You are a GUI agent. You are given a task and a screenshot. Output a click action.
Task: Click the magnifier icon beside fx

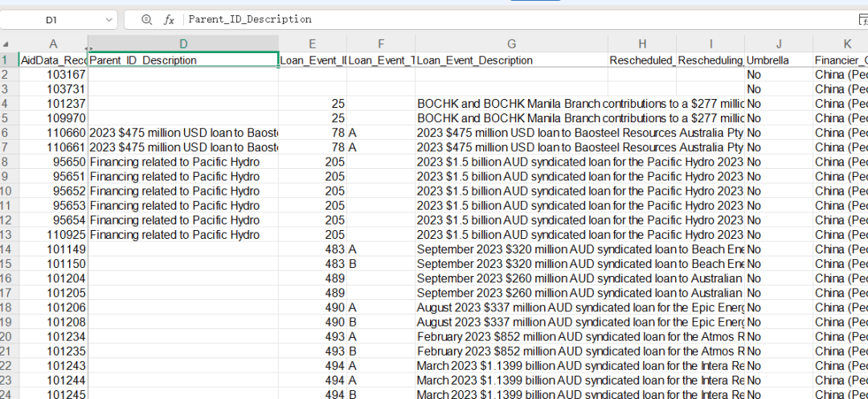pos(146,19)
